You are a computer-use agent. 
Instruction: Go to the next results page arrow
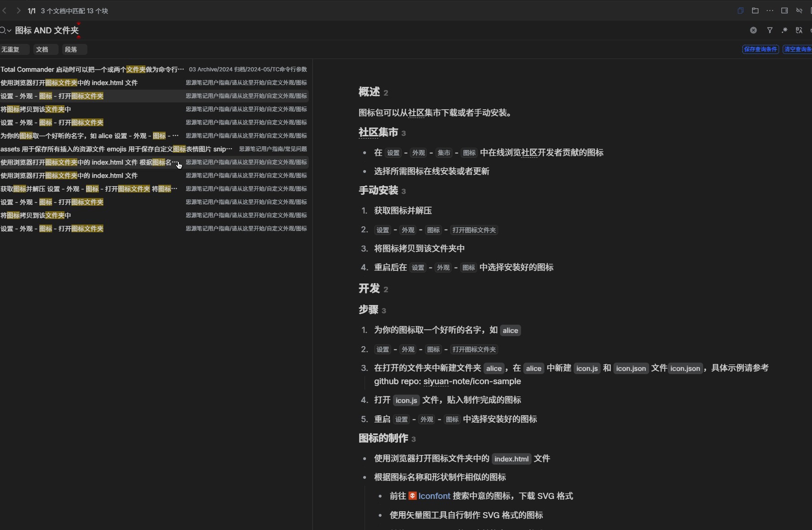click(18, 11)
